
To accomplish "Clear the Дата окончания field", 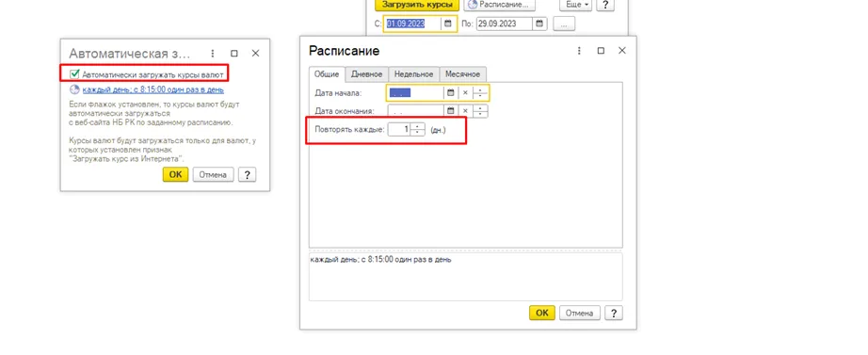I will coord(465,111).
